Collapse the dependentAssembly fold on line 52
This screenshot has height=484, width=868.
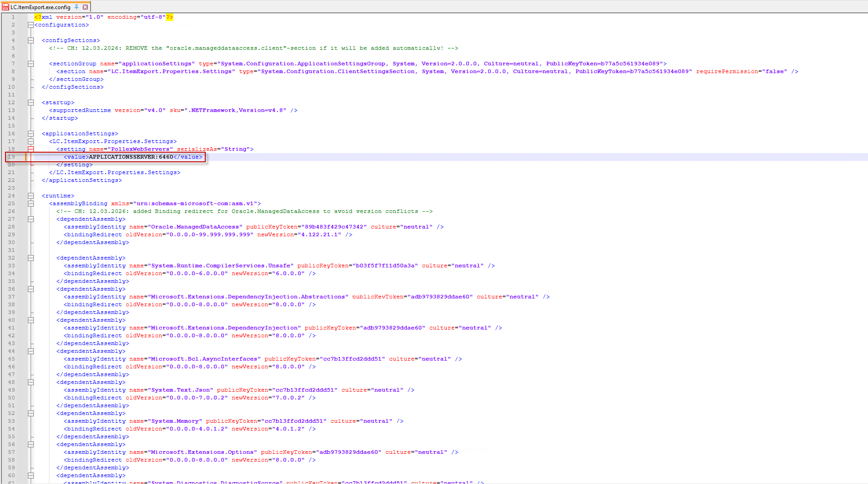click(x=31, y=413)
